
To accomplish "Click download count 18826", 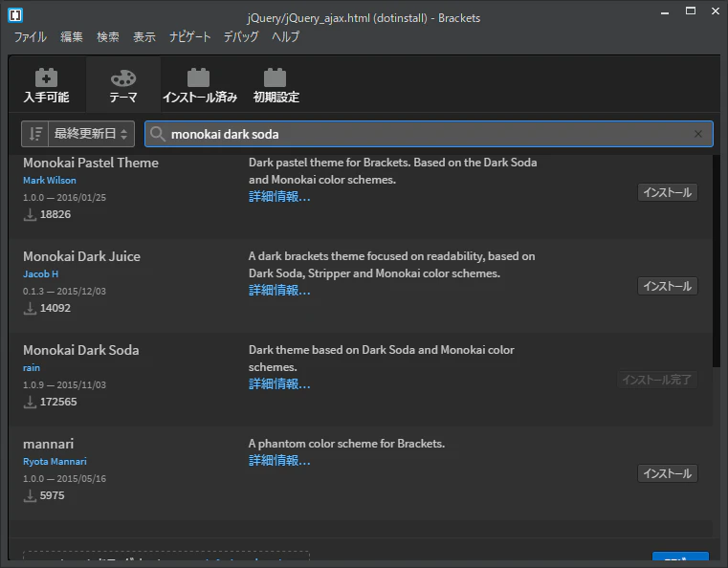I will click(55, 214).
